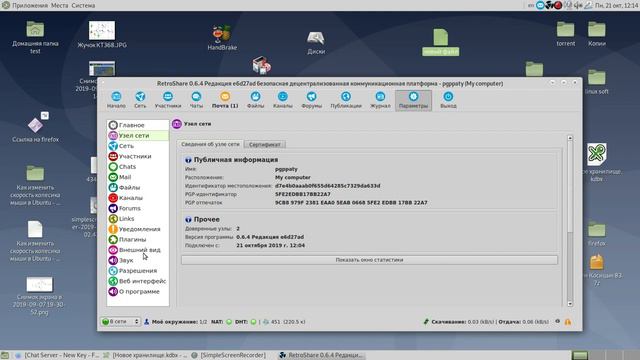Image resolution: width=640 pixels, height=360 pixels.
Task: Open the Файлы toolbar section
Action: (x=256, y=100)
